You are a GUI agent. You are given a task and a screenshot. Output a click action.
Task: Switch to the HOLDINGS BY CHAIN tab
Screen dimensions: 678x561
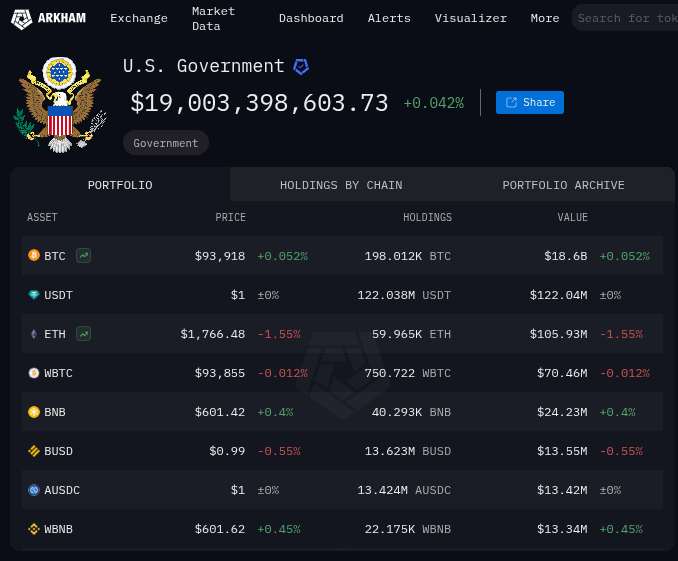(x=341, y=185)
